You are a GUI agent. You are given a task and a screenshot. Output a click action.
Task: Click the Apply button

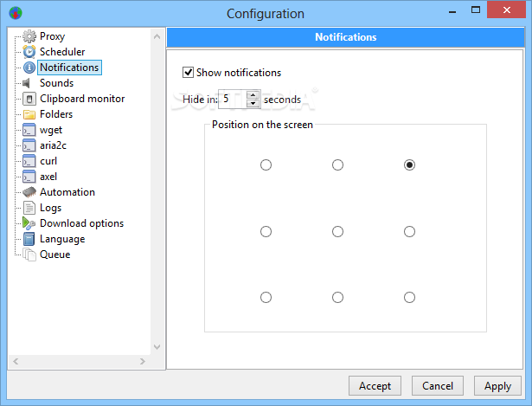pos(497,385)
